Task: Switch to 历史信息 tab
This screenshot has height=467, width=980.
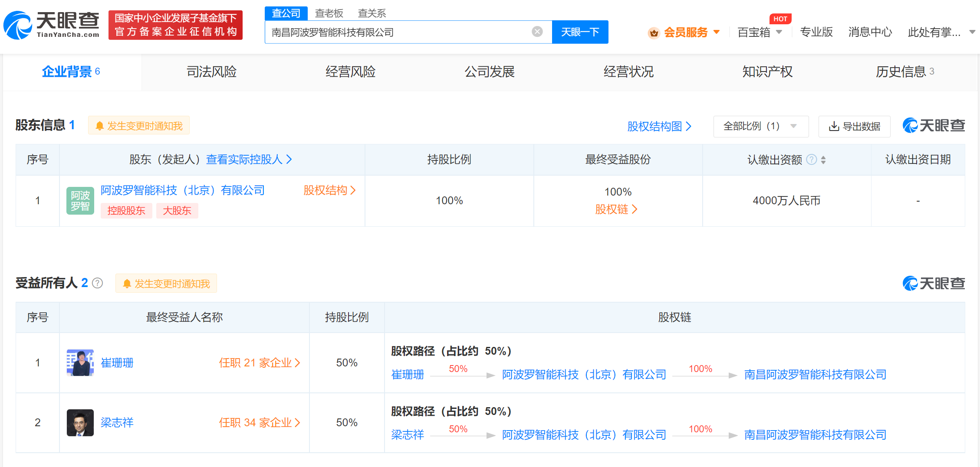Action: click(905, 72)
